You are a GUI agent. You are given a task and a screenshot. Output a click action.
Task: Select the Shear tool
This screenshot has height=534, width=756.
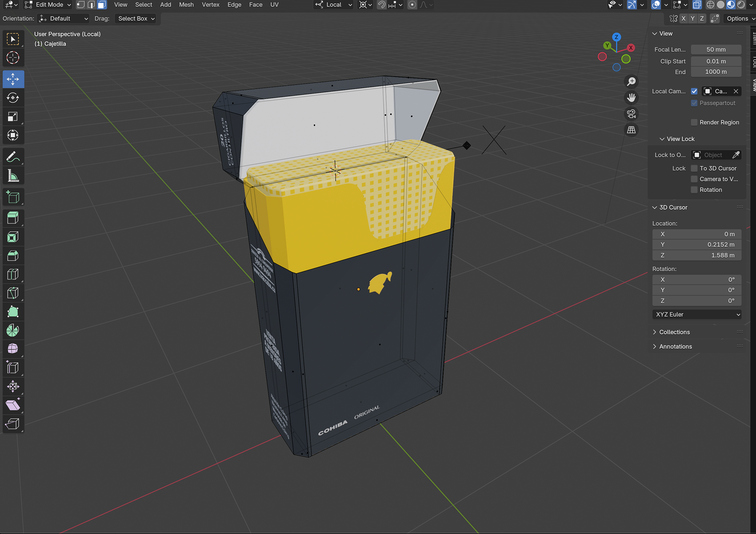click(x=13, y=405)
